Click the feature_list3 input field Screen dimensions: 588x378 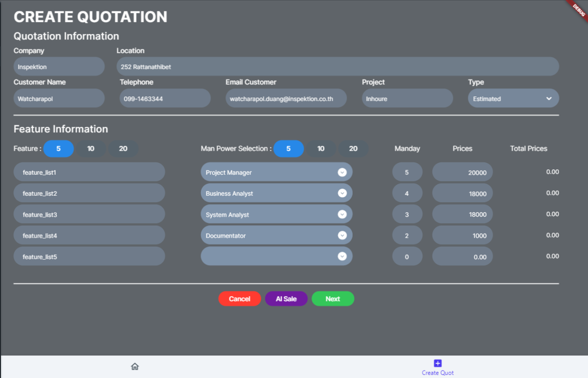coord(89,214)
